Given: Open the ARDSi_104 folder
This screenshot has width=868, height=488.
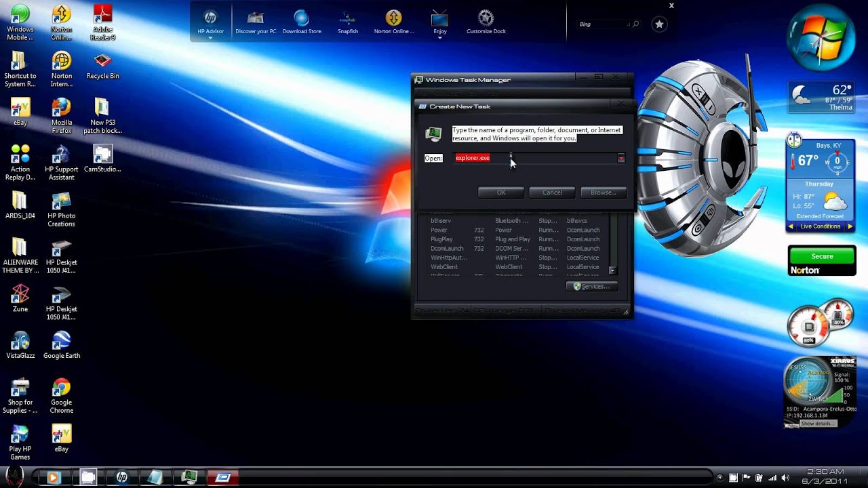Looking at the screenshot, I should 20,205.
